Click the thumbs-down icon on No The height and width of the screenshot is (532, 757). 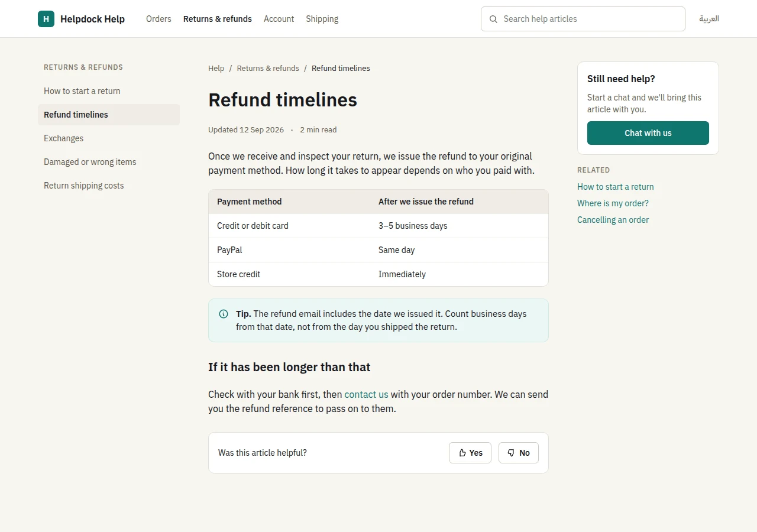511,453
